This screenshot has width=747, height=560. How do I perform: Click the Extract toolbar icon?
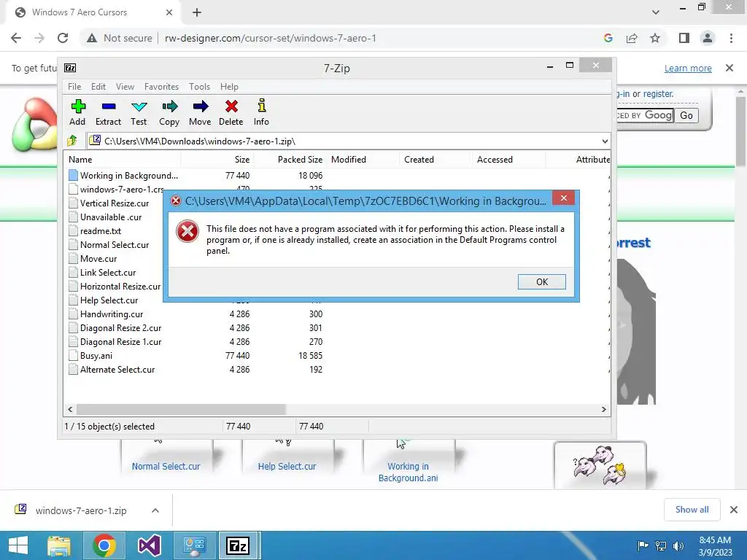coord(108,106)
